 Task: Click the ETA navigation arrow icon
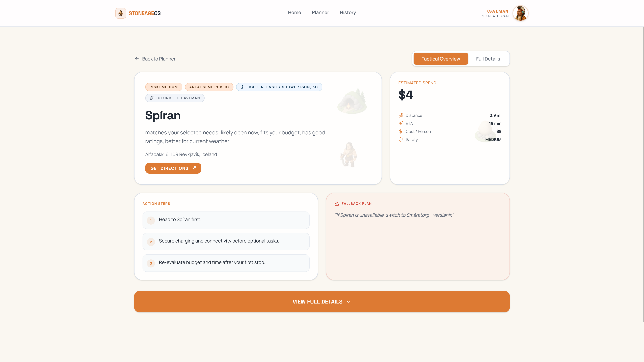(x=400, y=123)
